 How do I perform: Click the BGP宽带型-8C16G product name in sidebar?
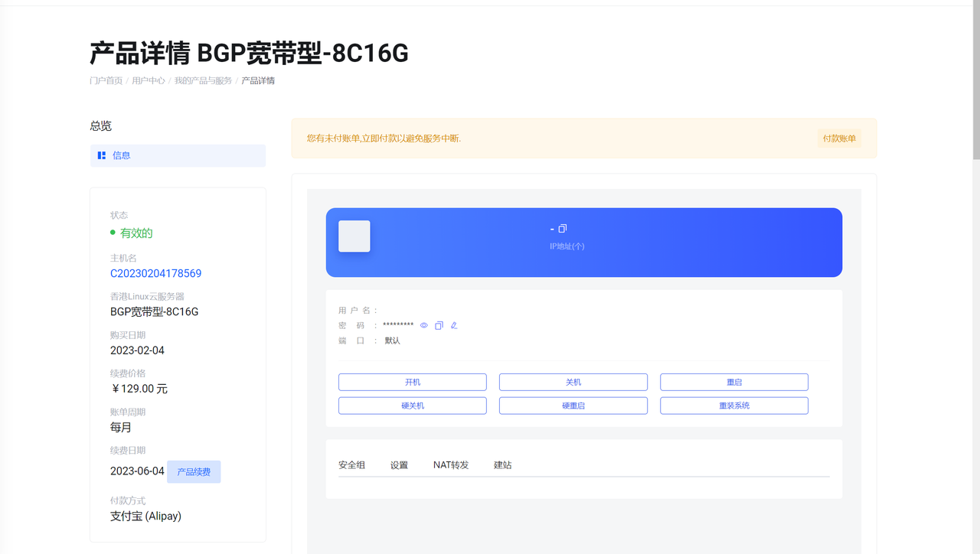(x=154, y=311)
